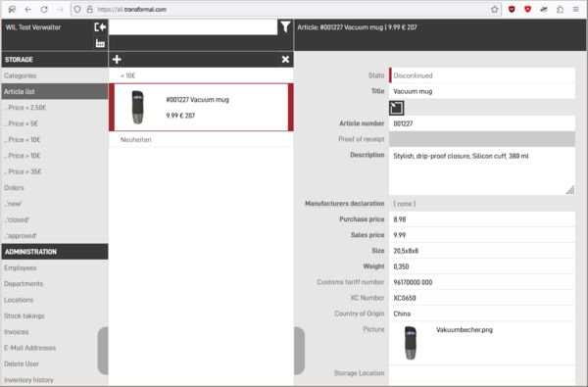Close the article list with X icon

point(285,59)
